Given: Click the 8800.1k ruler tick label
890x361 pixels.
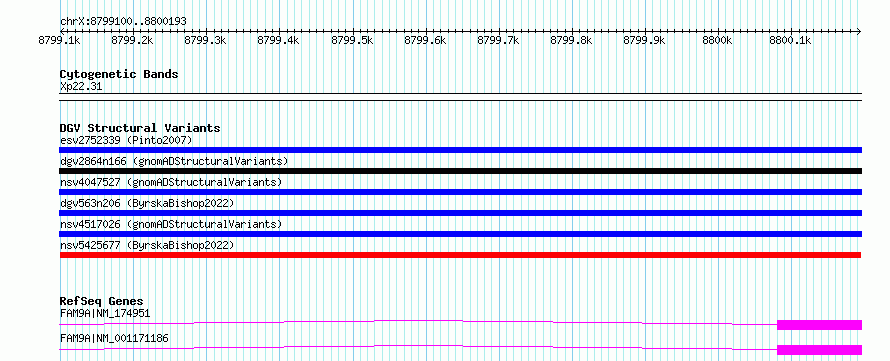Looking at the screenshot, I should click(x=790, y=40).
